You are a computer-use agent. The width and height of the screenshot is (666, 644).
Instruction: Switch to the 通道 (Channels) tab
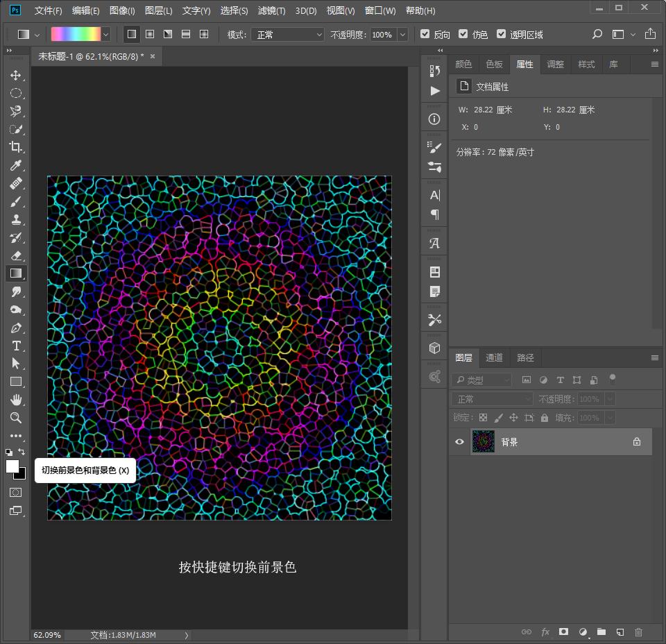(494, 358)
